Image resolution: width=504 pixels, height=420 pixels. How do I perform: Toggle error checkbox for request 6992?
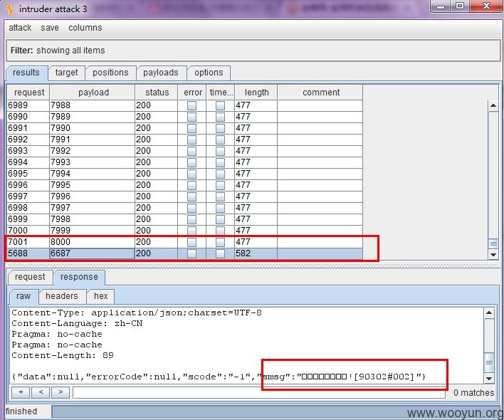pos(192,140)
